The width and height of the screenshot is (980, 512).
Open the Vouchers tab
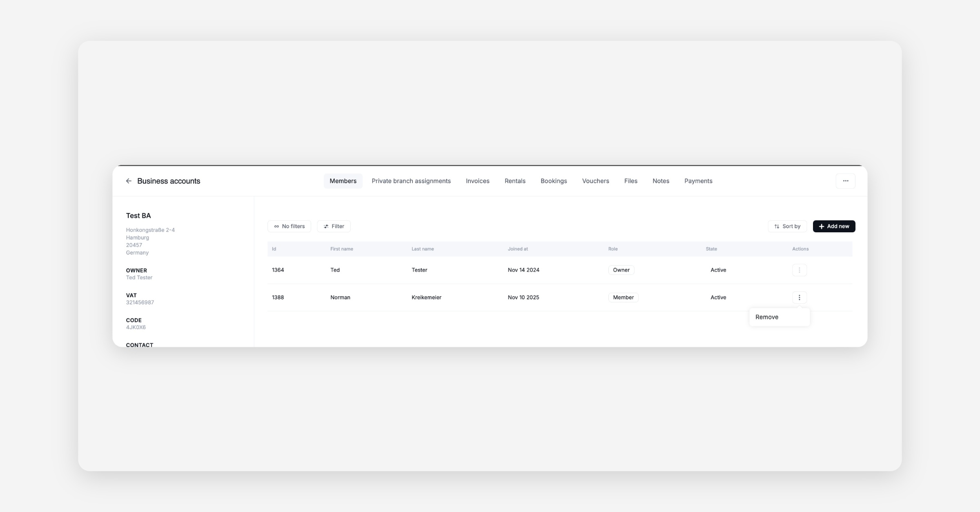(x=595, y=181)
